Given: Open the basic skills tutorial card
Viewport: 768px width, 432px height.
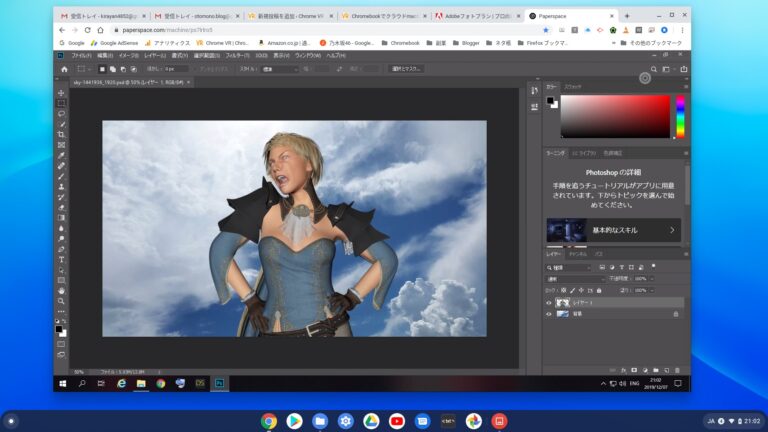Looking at the screenshot, I should [614, 230].
